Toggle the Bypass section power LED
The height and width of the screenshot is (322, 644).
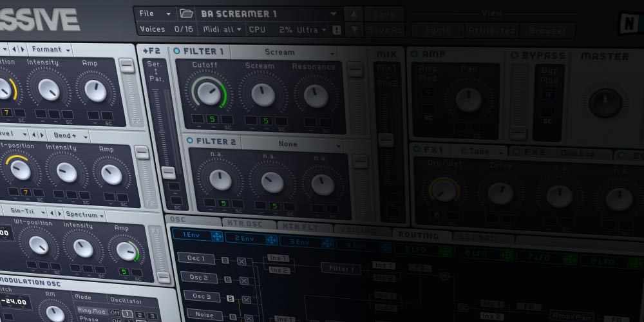tap(514, 55)
